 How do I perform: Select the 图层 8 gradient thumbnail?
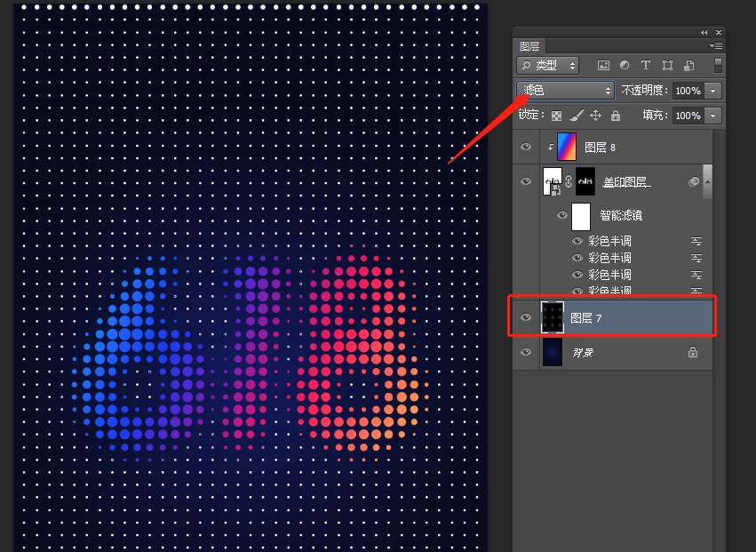[x=567, y=147]
